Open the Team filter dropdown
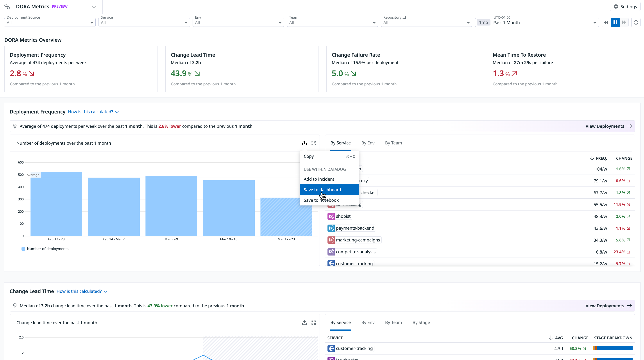 pos(332,23)
